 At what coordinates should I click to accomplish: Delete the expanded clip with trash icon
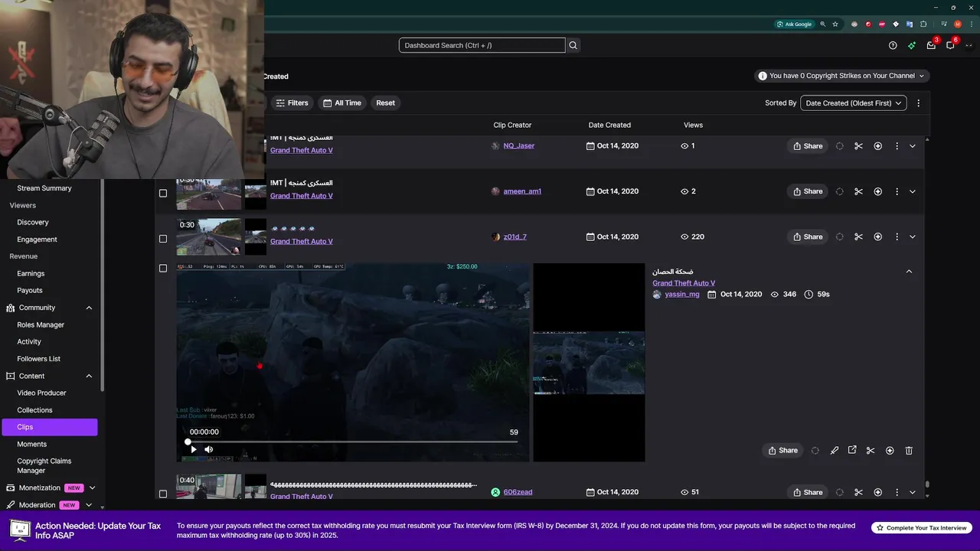pos(909,451)
